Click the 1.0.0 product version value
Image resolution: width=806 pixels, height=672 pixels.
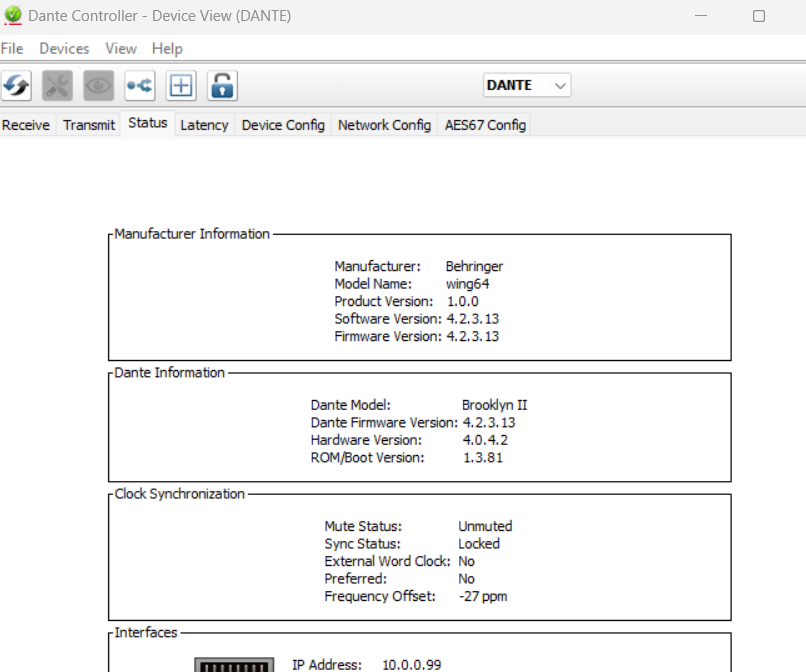(463, 301)
